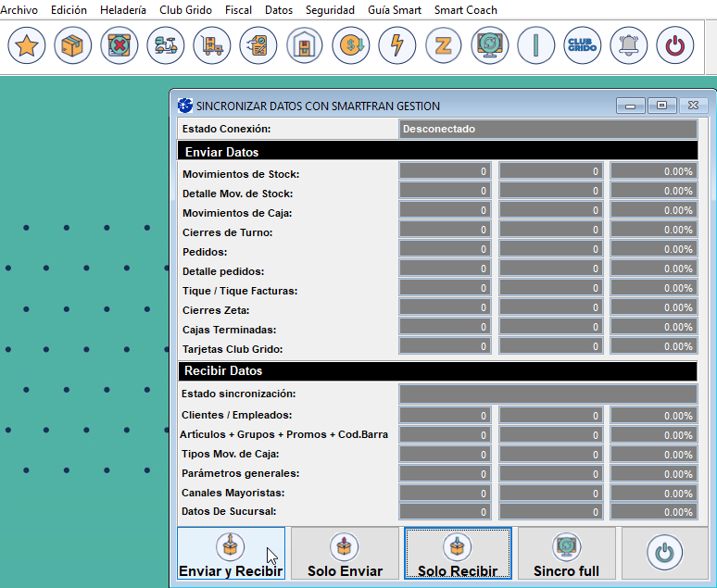The height and width of the screenshot is (588, 717).
Task: Click the Enviar y Recibir button
Action: point(231,553)
